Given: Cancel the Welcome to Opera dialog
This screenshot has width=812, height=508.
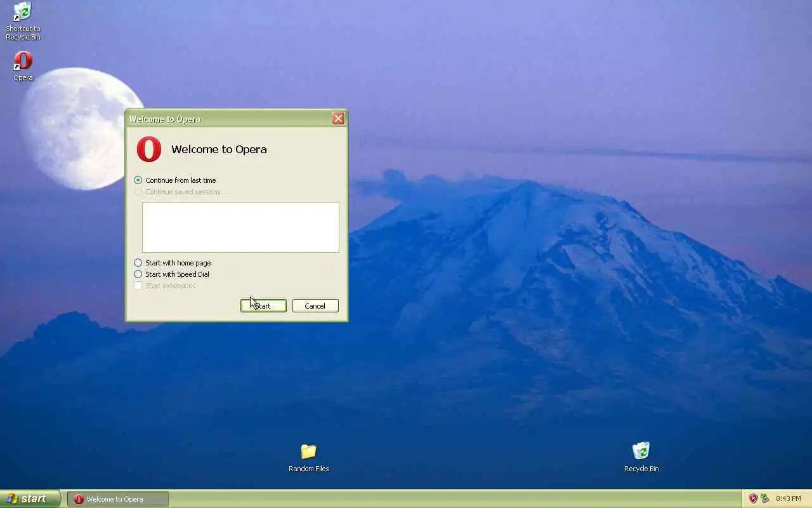Looking at the screenshot, I should pyautogui.click(x=315, y=306).
